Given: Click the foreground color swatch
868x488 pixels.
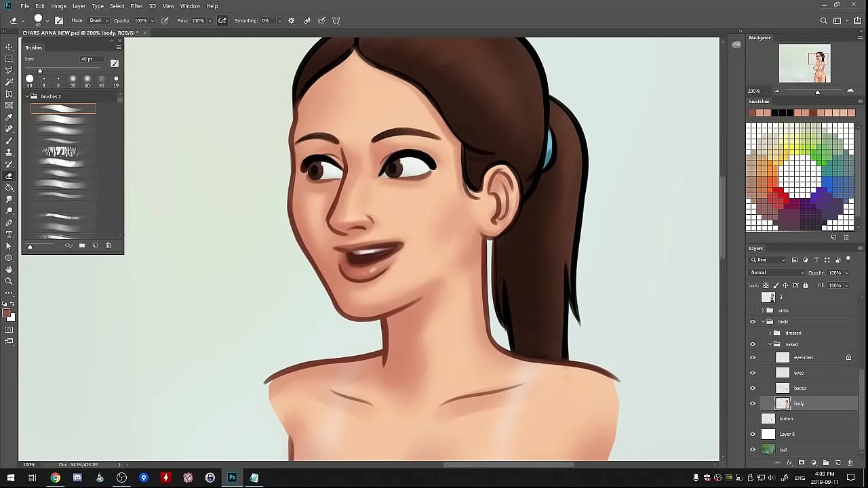Looking at the screenshot, I should [6, 313].
